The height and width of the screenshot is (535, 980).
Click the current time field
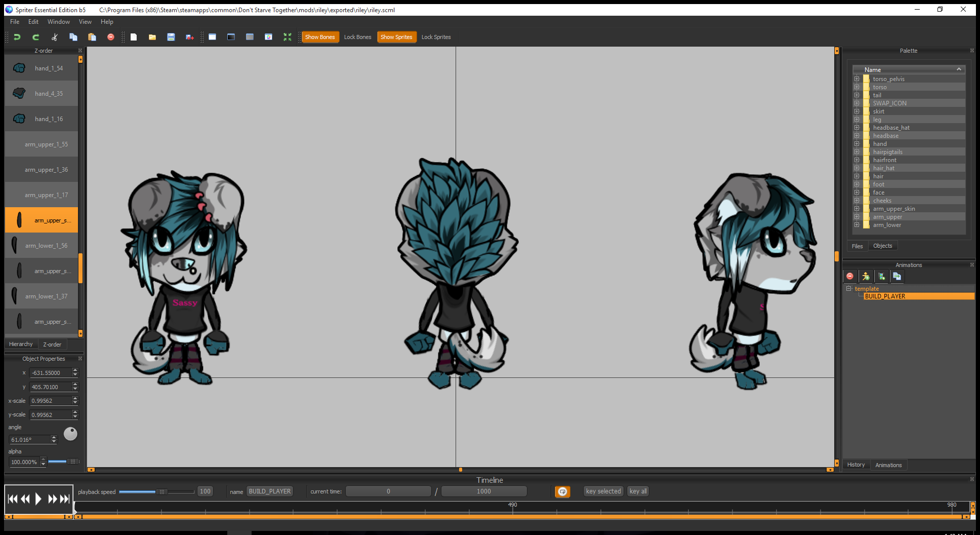[388, 491]
